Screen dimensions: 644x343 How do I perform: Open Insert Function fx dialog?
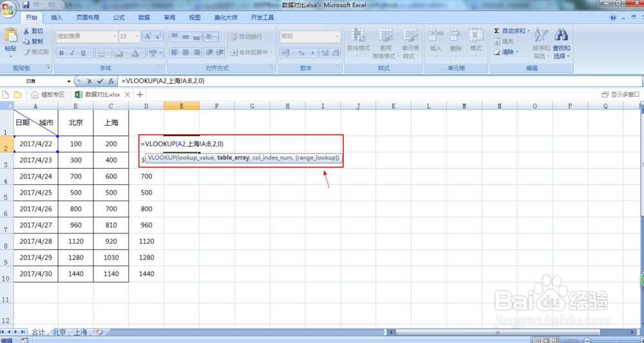click(x=111, y=81)
